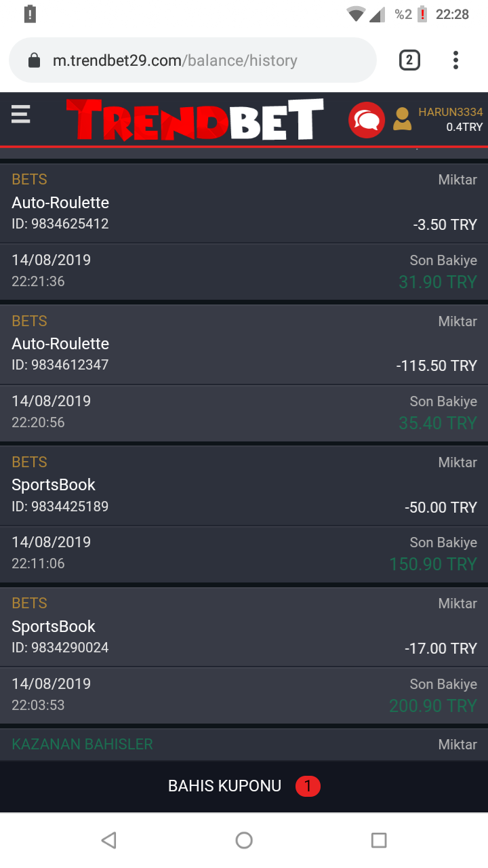Open Chrome three-dot overflow menu
Screen dimensions: 488x868
(x=455, y=60)
